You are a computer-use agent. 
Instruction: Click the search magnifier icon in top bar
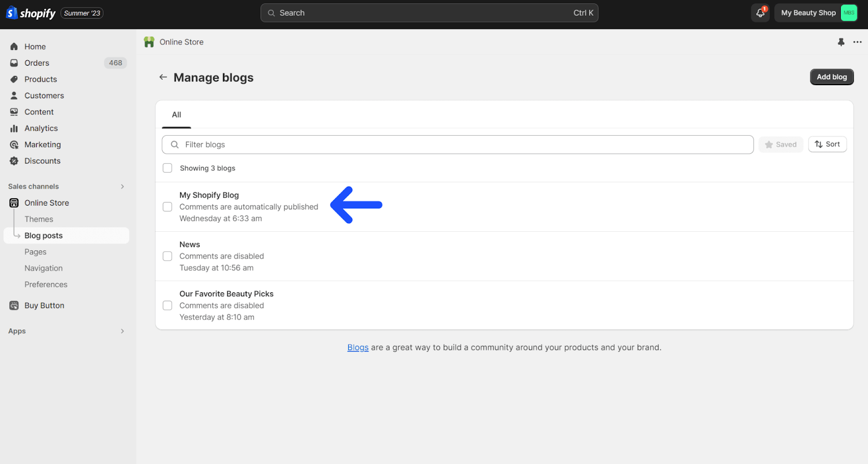pos(271,13)
